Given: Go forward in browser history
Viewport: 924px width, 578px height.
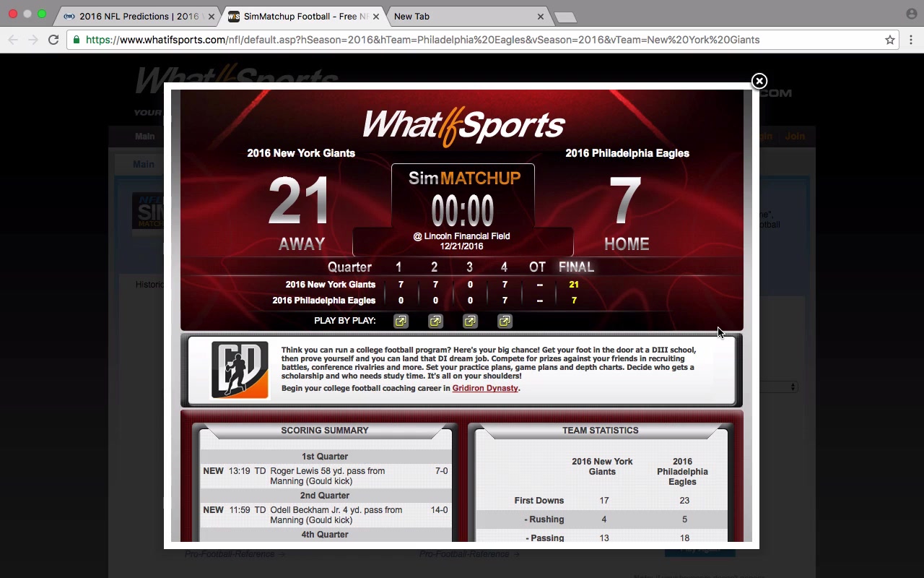Looking at the screenshot, I should click(x=33, y=40).
